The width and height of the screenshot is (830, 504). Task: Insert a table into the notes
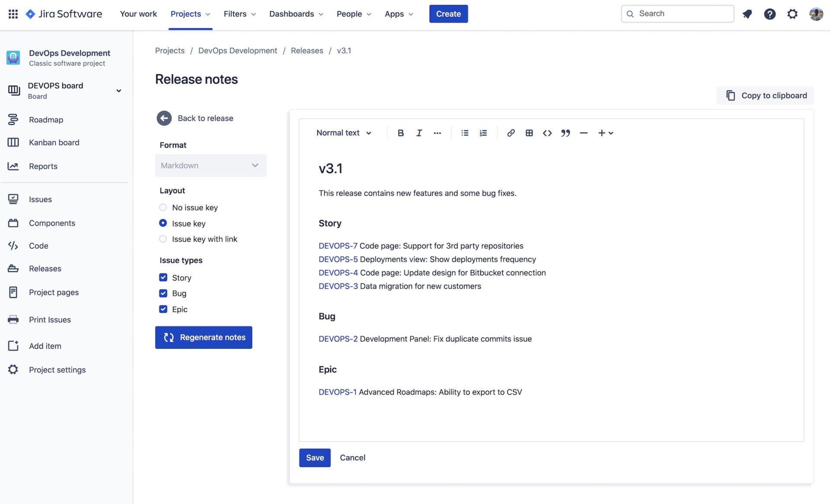[x=529, y=133]
